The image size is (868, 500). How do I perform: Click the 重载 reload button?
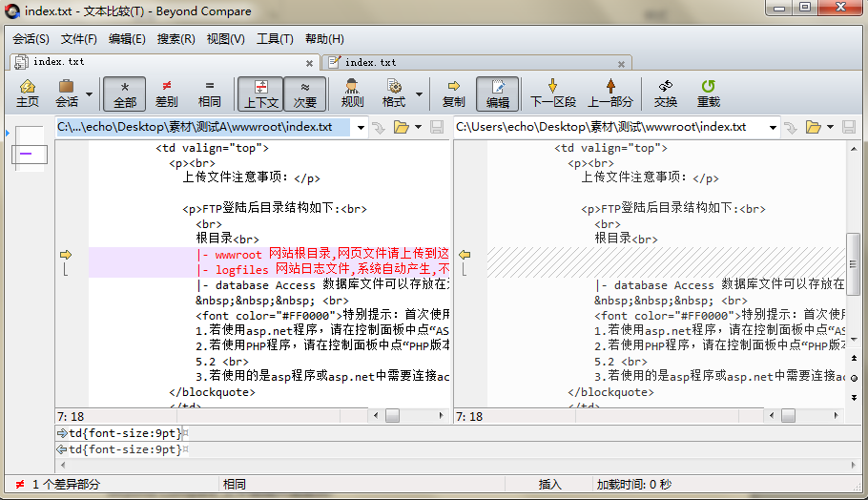708,94
